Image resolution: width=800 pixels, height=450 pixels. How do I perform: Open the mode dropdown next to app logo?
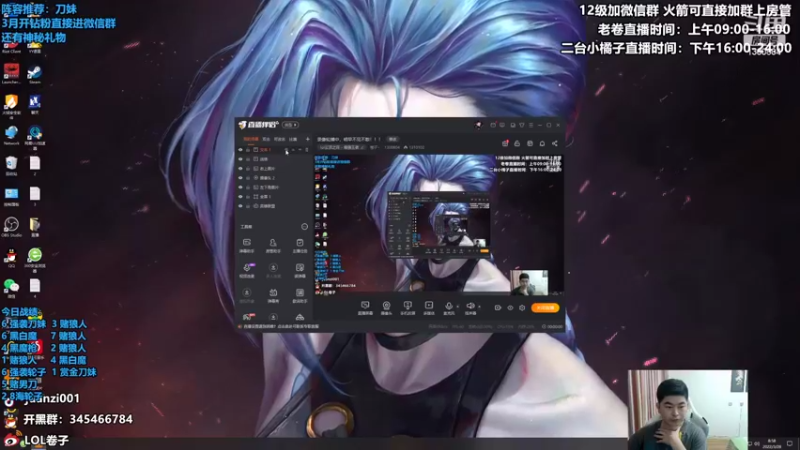[x=290, y=125]
